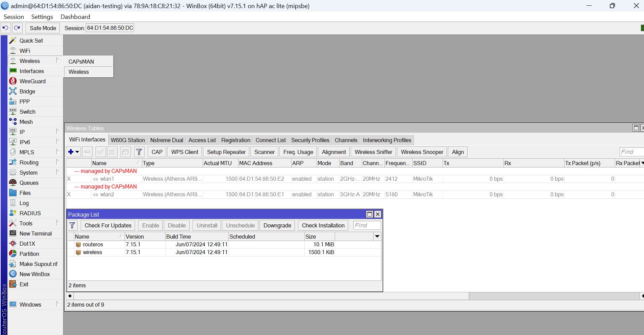Click the enable checkmark button in Wireless Tables
Viewport: 644px width, 335px height.
(x=100, y=152)
